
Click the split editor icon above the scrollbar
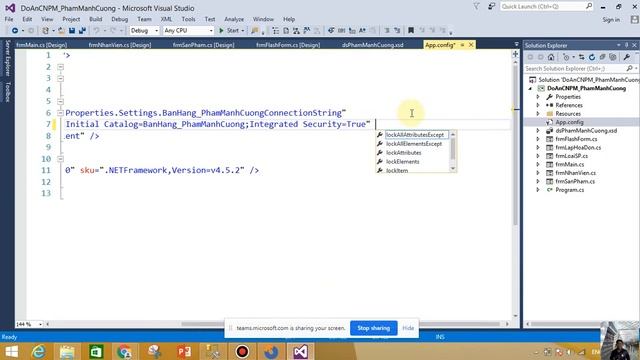point(516,54)
